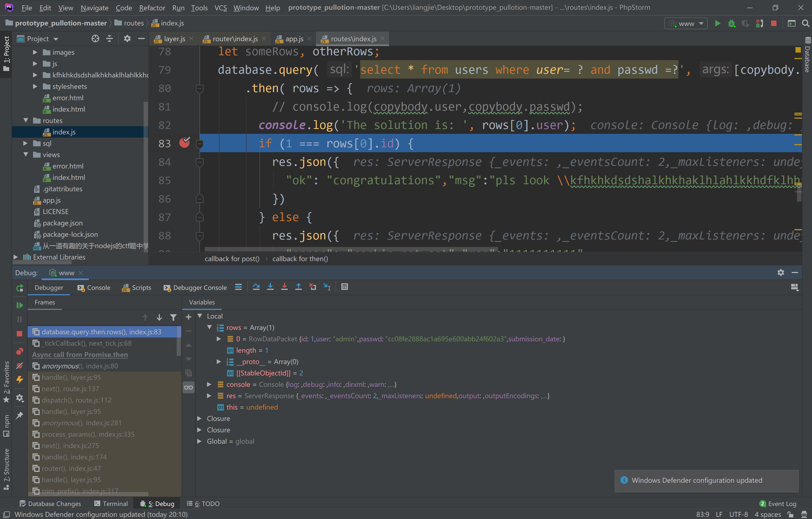Expand the res variable node
The height and width of the screenshot is (519, 812).
click(x=209, y=395)
